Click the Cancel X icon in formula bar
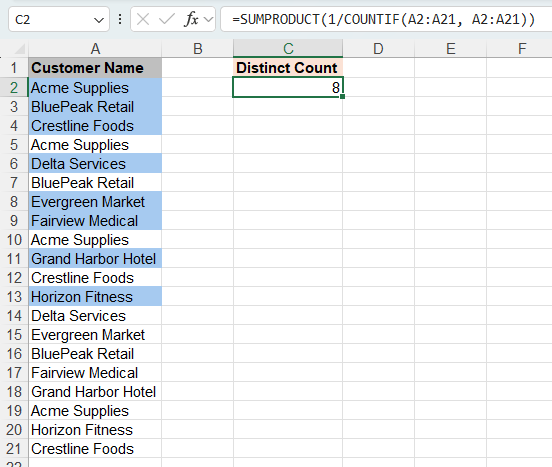 pyautogui.click(x=143, y=19)
